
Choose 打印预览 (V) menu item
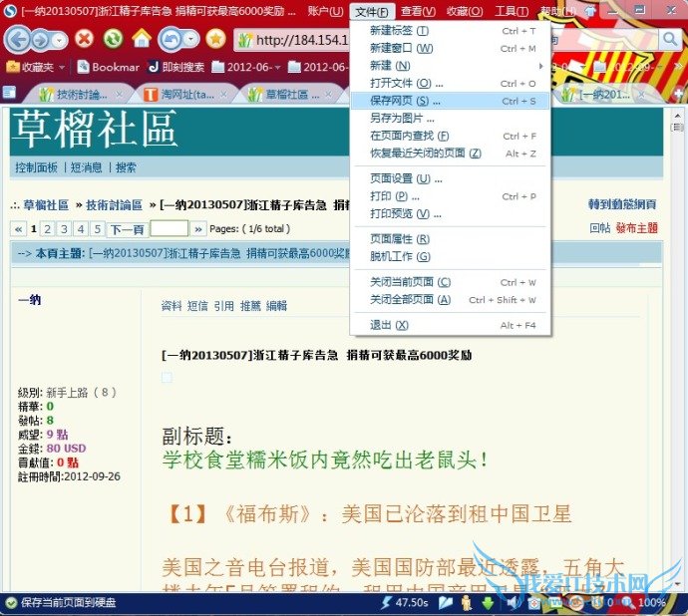pyautogui.click(x=451, y=214)
